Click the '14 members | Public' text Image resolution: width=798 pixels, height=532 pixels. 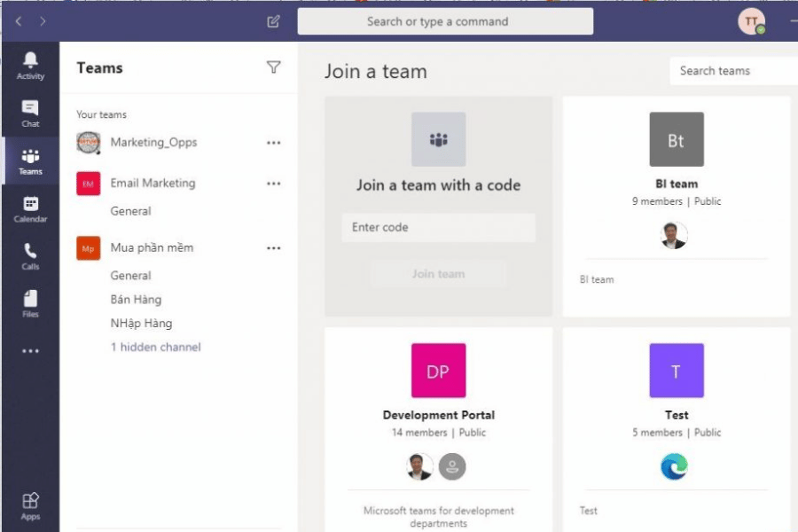pos(438,432)
